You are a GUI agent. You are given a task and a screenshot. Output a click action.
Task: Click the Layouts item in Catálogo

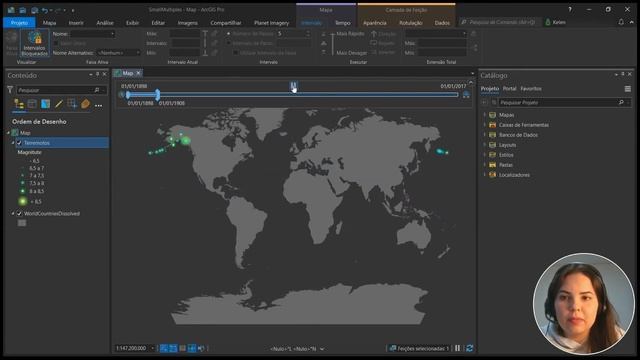pyautogui.click(x=507, y=145)
